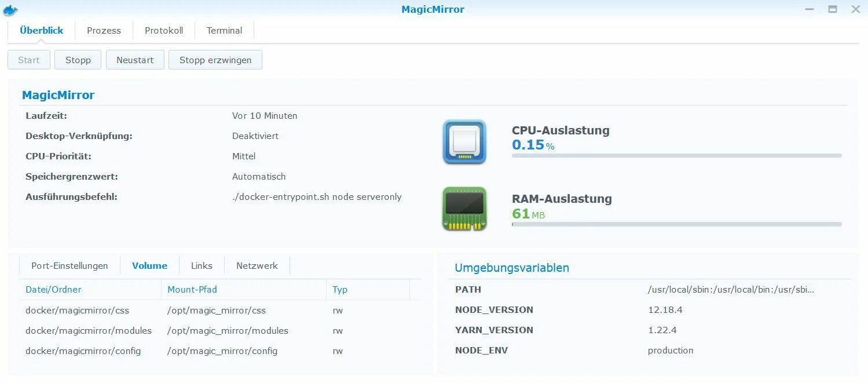This screenshot has width=868, height=383.
Task: View the Protokoll tab
Action: click(164, 30)
